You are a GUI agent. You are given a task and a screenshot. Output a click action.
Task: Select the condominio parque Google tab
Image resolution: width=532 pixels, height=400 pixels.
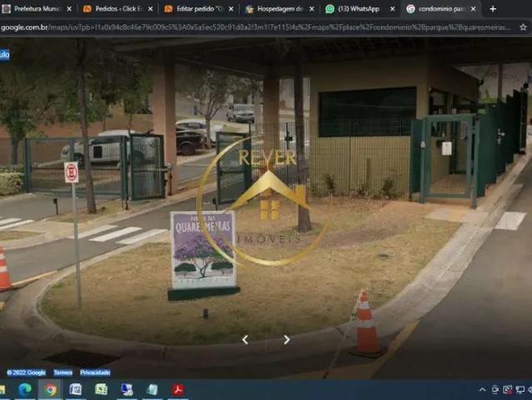coord(441,9)
